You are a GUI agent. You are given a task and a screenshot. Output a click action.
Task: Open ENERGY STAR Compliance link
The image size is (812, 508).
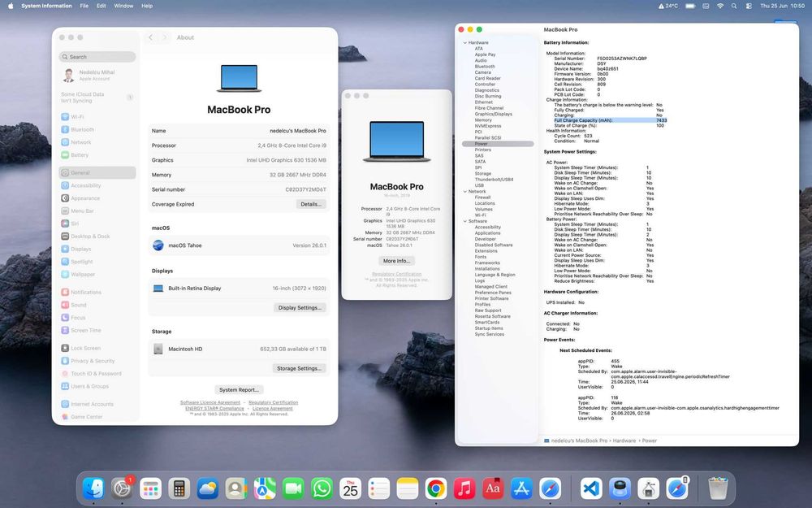(x=214, y=409)
